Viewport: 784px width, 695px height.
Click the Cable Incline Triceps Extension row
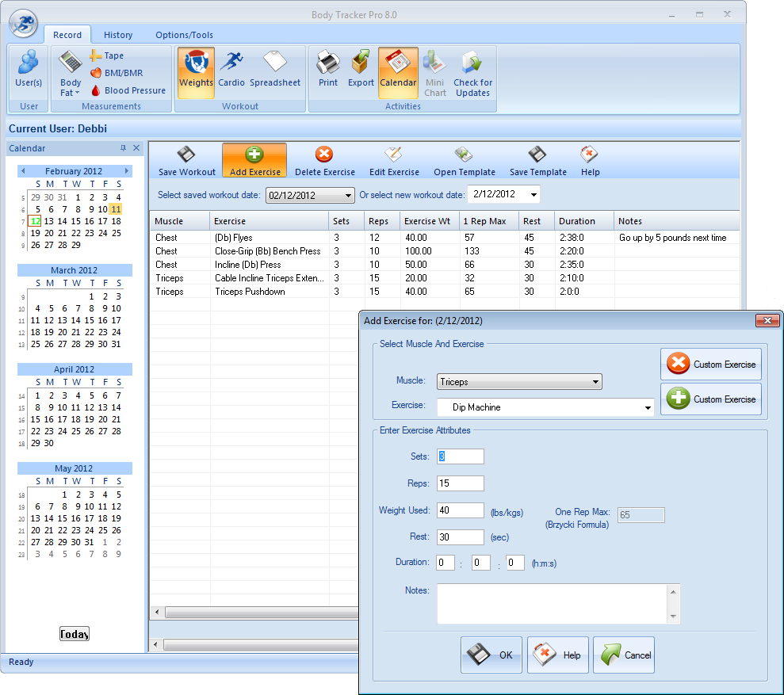(x=445, y=278)
